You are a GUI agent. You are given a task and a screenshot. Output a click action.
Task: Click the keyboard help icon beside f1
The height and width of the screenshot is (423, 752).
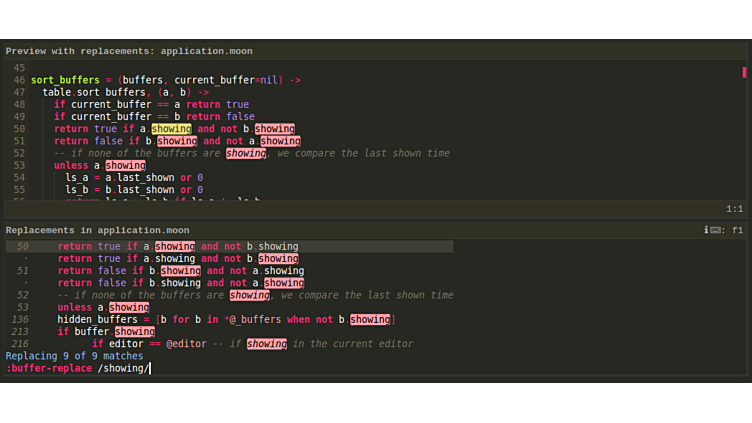[716, 230]
